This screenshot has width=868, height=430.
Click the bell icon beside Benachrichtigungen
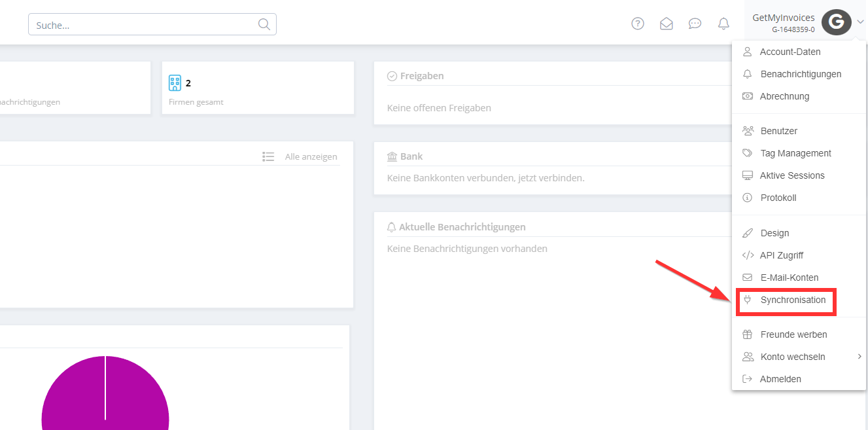point(748,74)
